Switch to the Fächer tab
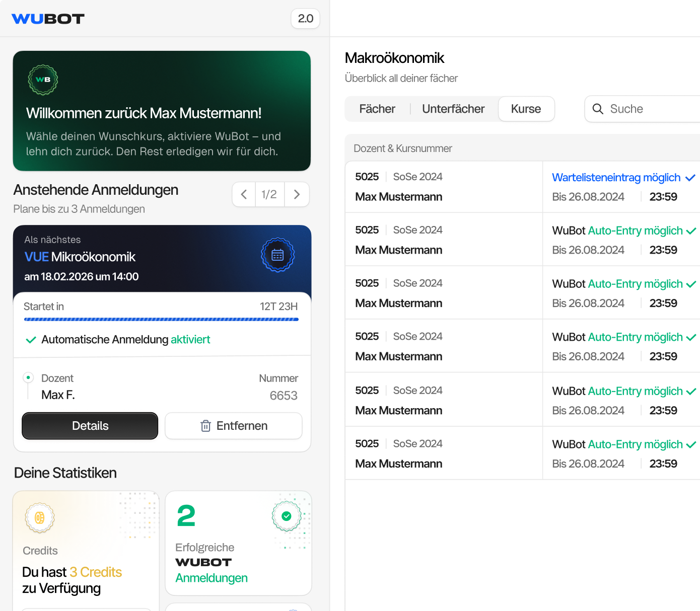 377,109
